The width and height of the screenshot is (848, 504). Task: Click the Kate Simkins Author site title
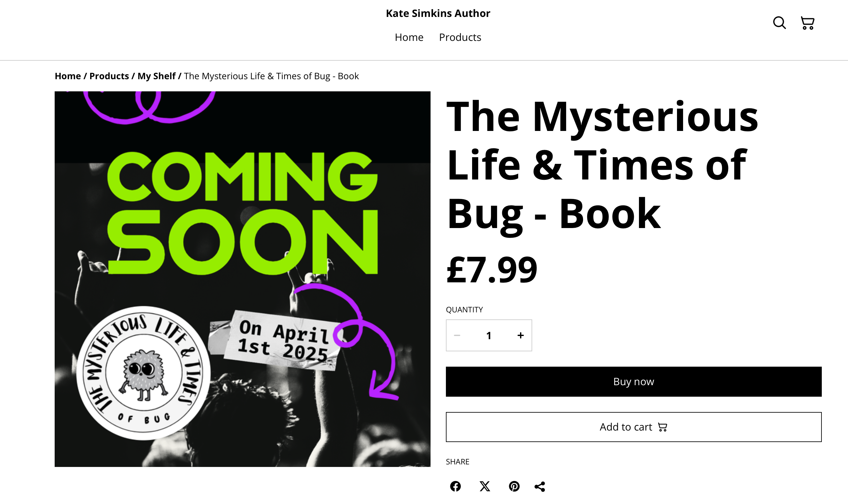[438, 13]
